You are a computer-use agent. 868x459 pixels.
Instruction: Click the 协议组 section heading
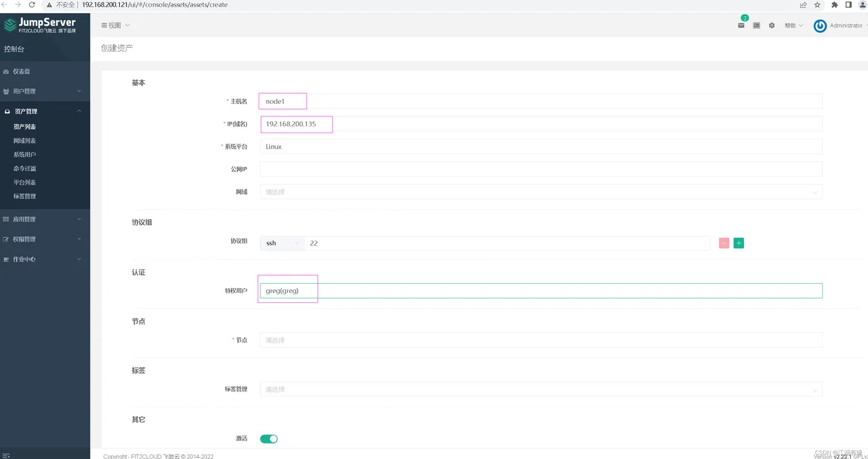(x=142, y=222)
